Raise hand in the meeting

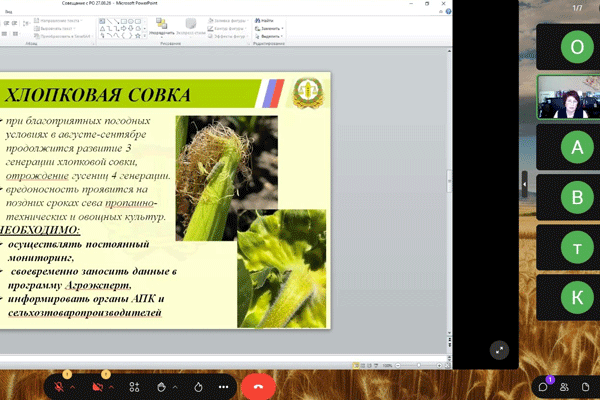coord(161,387)
